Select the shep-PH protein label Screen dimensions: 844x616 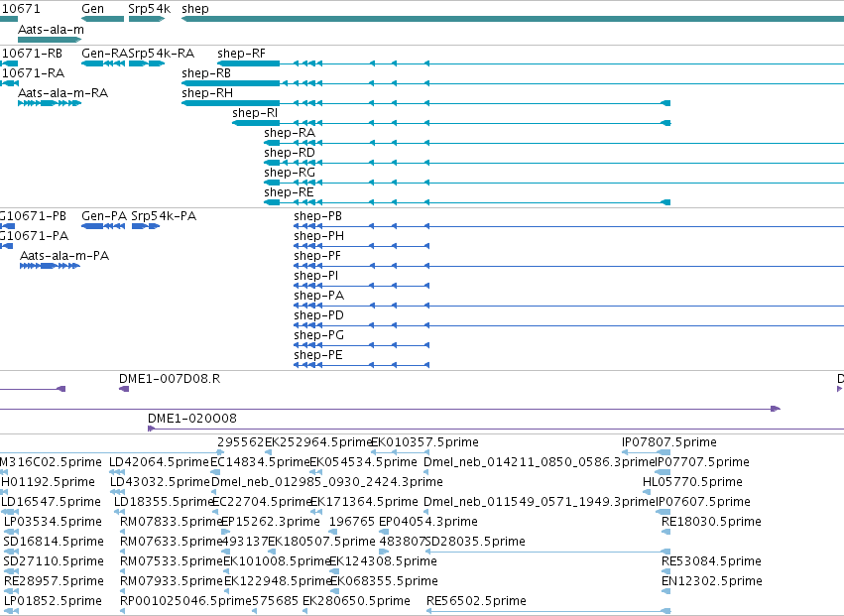click(x=318, y=236)
